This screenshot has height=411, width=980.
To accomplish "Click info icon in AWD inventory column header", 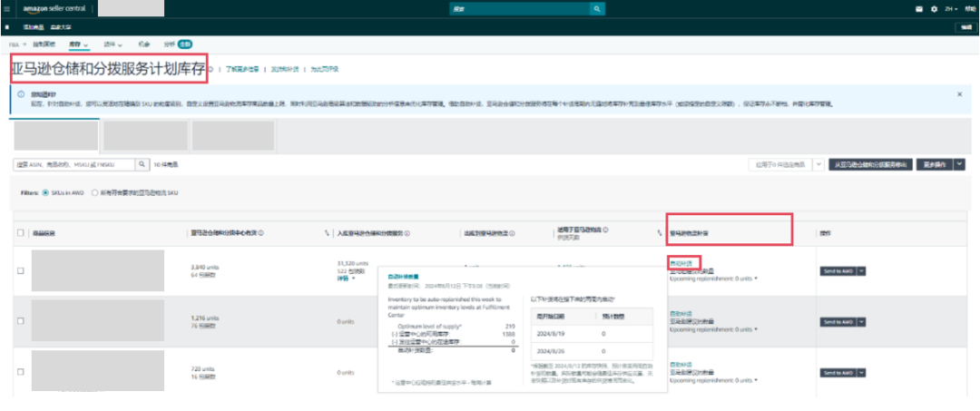I will (260, 233).
